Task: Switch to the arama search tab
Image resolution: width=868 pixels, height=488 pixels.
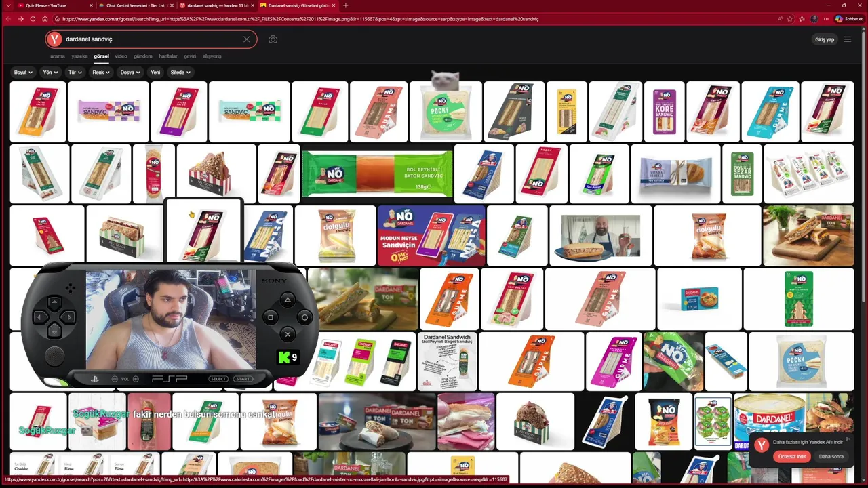Action: (58, 56)
